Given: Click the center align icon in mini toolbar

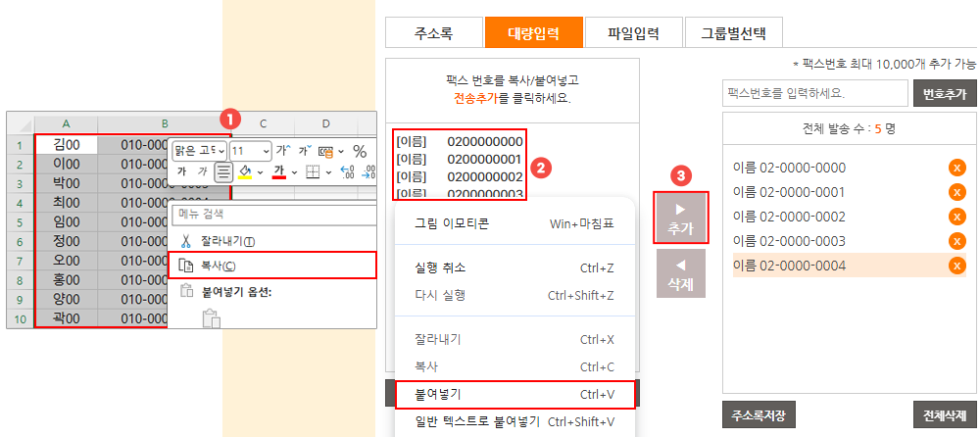Looking at the screenshot, I should (223, 172).
